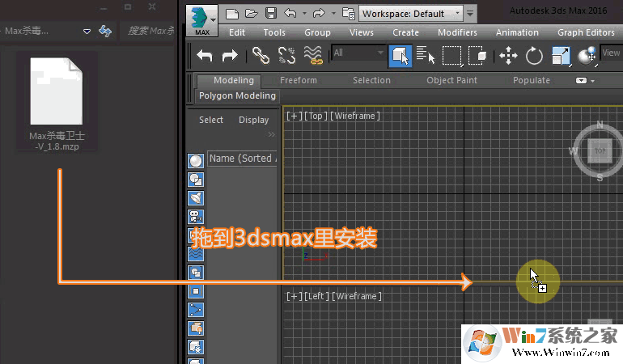Expand the folder path dropdown arrow
The image size is (623, 364).
tap(87, 32)
